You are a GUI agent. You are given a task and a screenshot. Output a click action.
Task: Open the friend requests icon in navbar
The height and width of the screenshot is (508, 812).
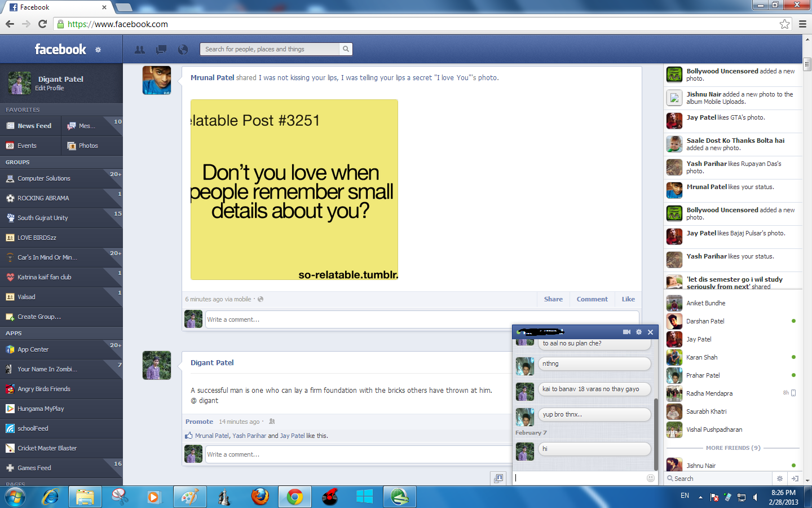[139, 49]
